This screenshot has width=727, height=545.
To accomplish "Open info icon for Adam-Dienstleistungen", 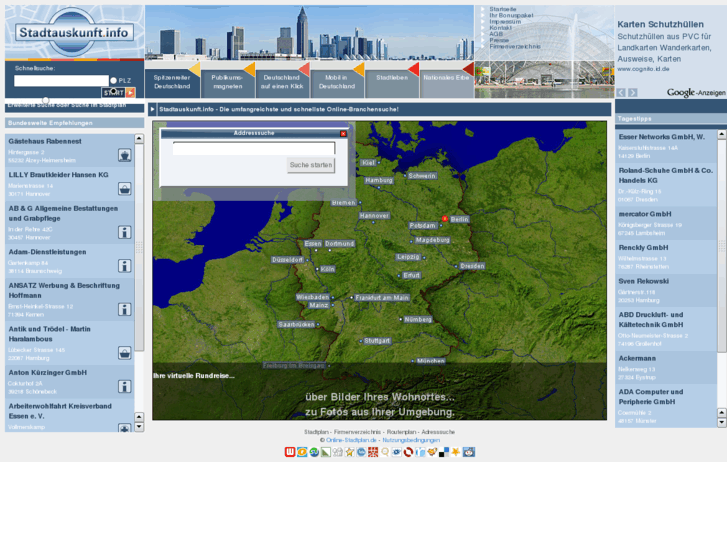I will 124,266.
